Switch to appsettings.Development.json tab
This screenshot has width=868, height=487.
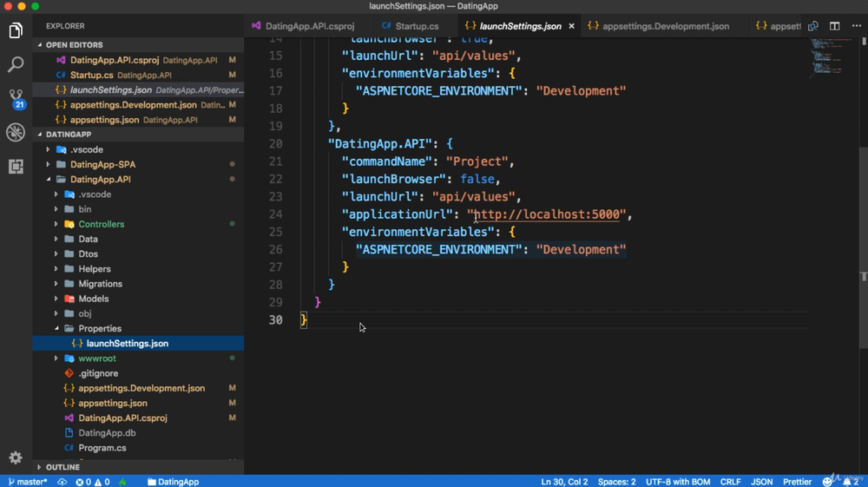click(x=665, y=26)
